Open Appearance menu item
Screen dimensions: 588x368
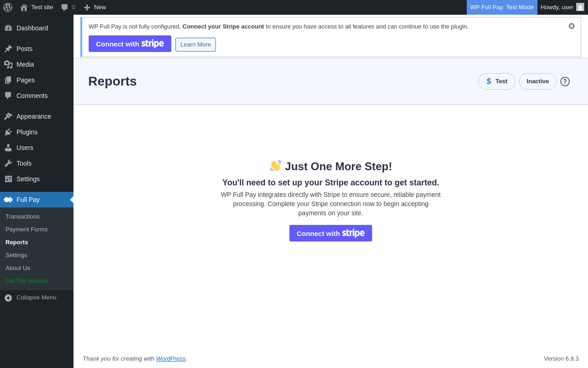[x=37, y=116]
